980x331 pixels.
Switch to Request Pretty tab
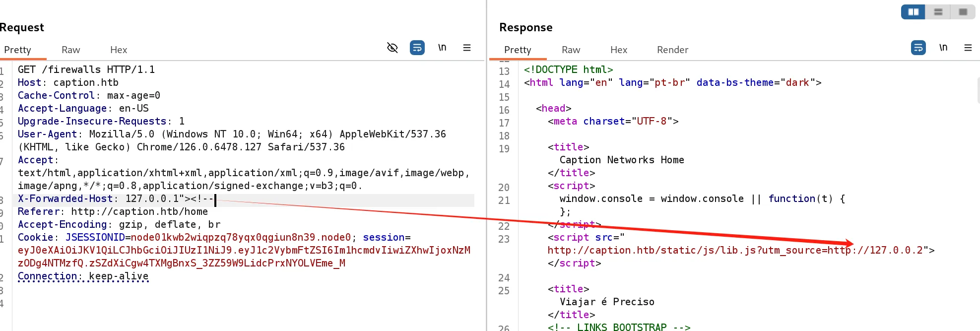[x=17, y=50]
